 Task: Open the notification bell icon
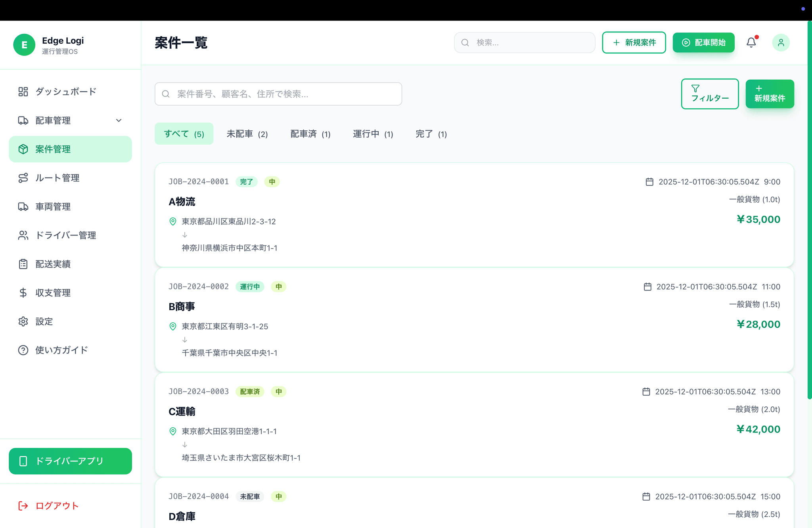751,42
